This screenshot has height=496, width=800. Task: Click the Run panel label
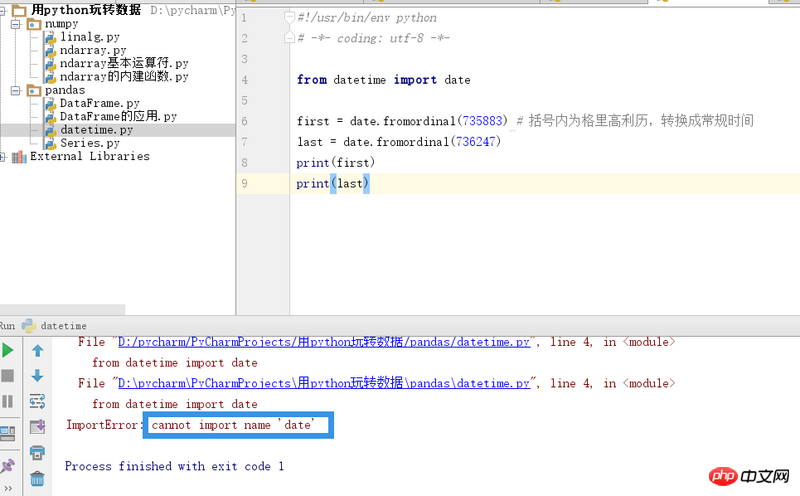(7, 326)
